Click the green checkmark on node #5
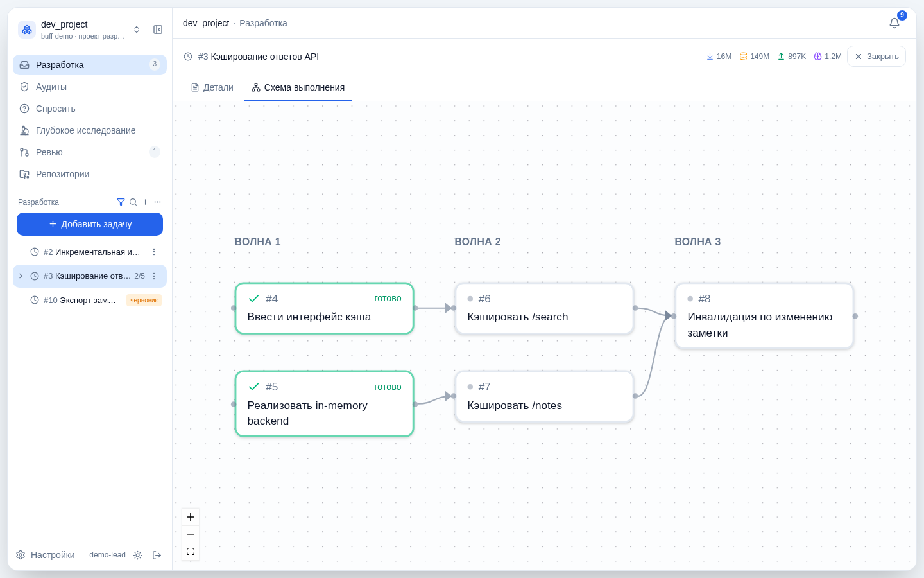Image resolution: width=924 pixels, height=578 pixels. [253, 387]
